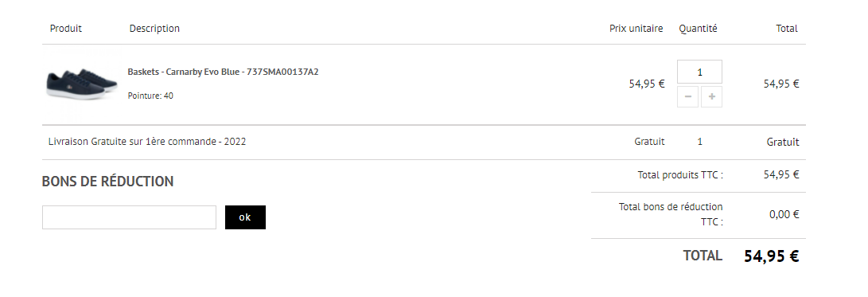The image size is (868, 297).
Task: Click the discount code text field
Action: [x=129, y=217]
